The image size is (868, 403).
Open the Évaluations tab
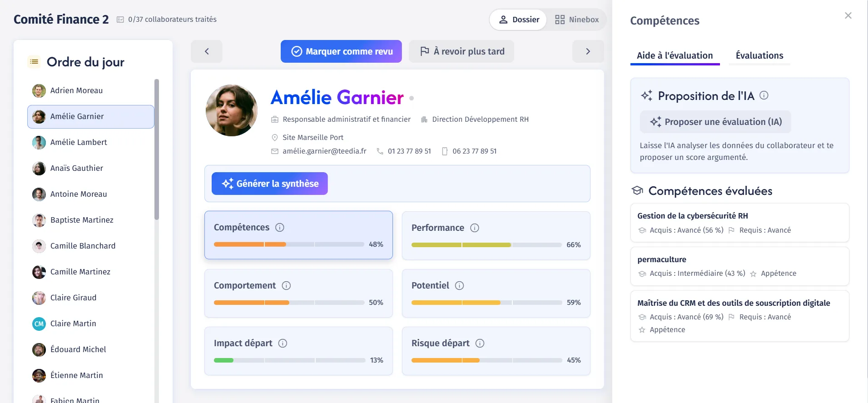coord(759,56)
